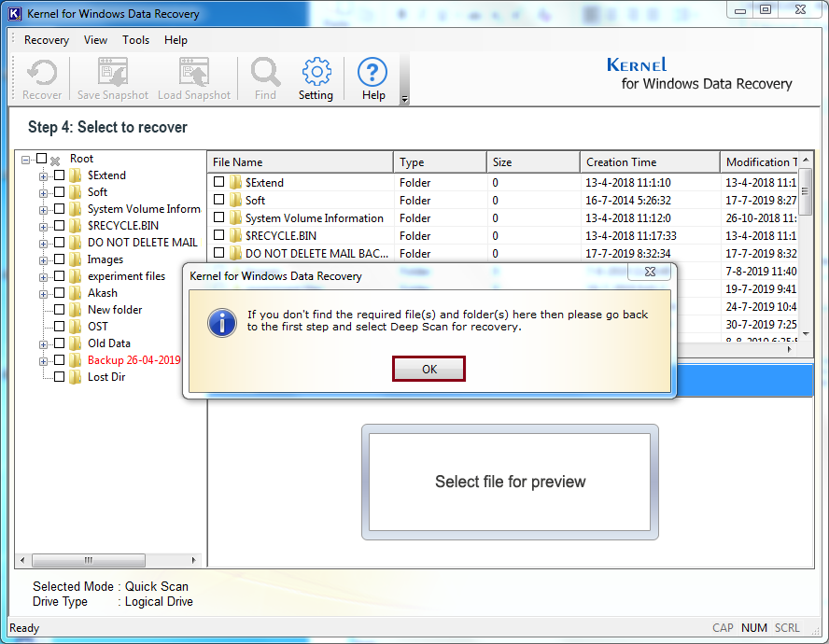Tick the Soft checkbox in the file list
The width and height of the screenshot is (829, 644).
218,200
